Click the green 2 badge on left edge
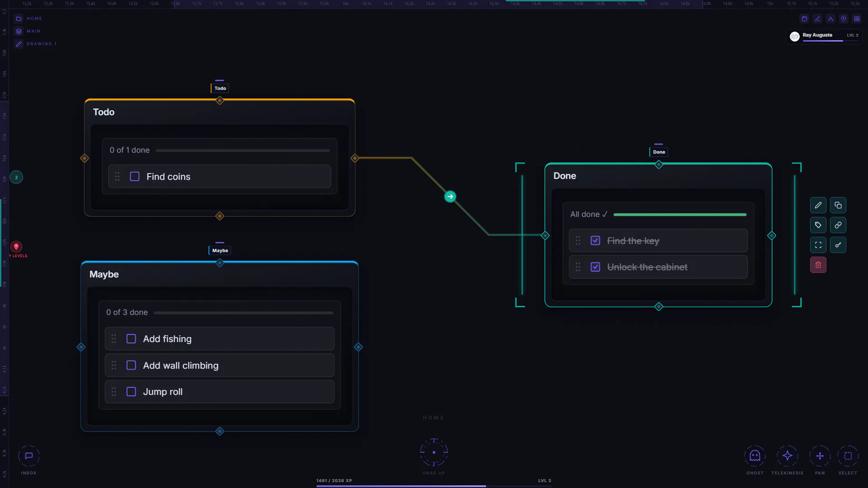Viewport: 868px width, 488px height. point(16,177)
